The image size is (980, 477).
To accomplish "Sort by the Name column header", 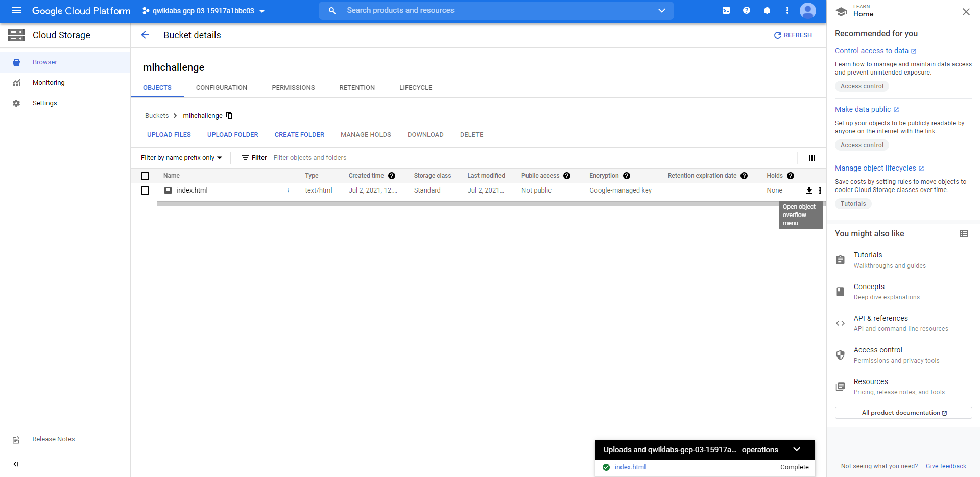I will [172, 176].
